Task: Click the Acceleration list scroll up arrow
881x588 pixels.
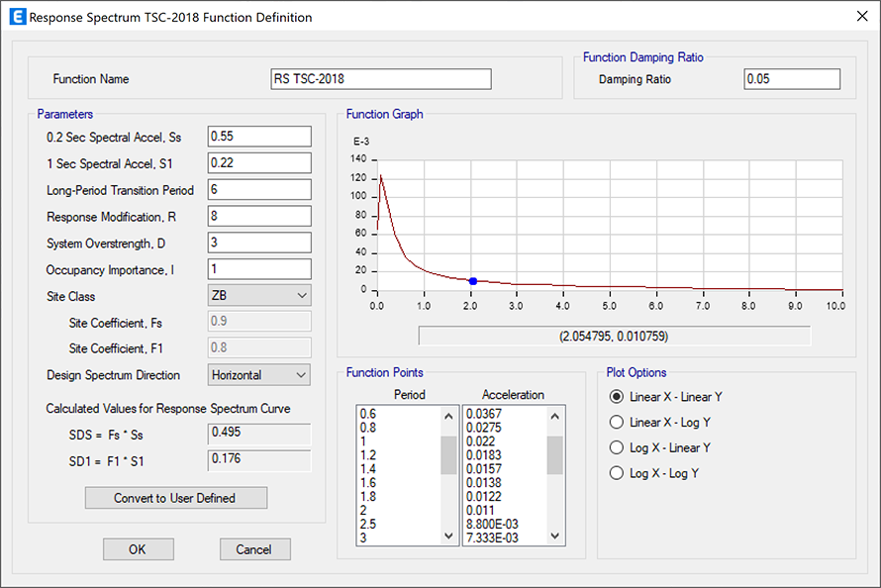Action: pyautogui.click(x=555, y=416)
